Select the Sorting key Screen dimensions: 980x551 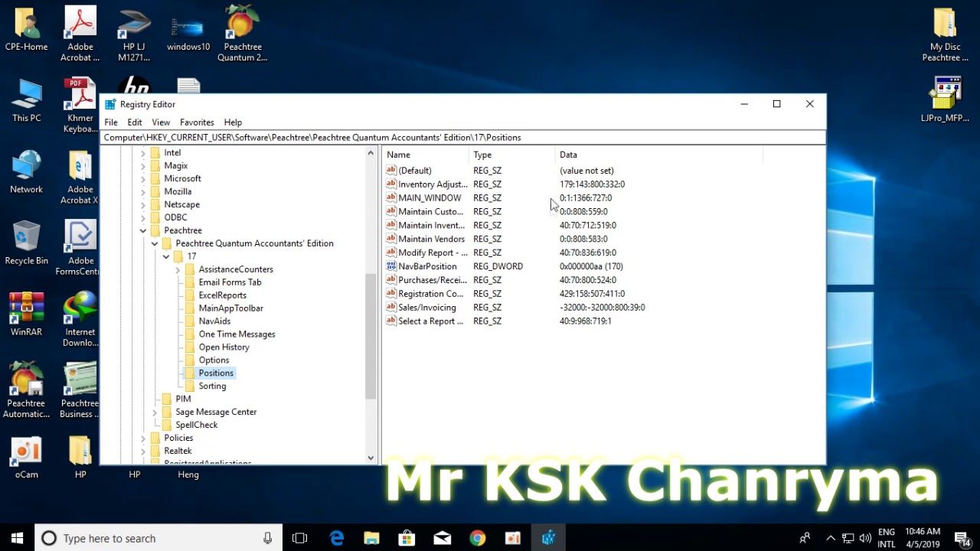click(212, 386)
